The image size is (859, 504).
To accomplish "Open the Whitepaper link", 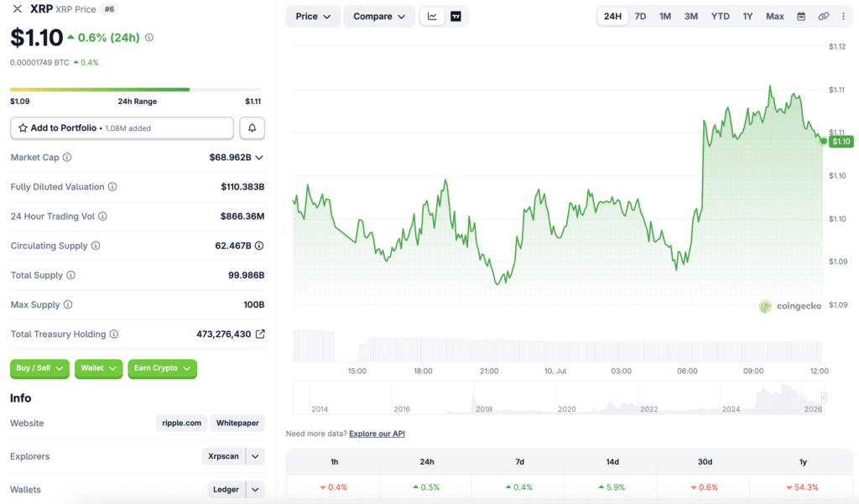I will pos(237,423).
